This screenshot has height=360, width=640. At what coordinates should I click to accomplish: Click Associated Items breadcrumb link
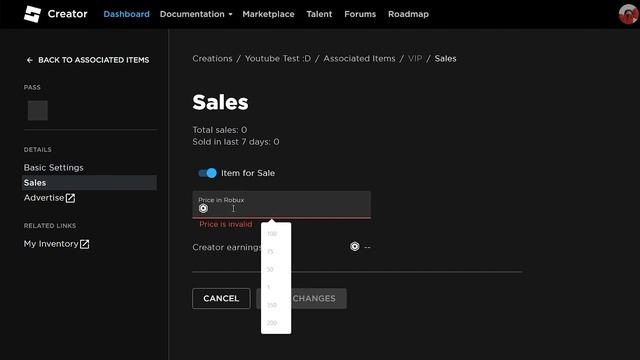[x=359, y=58]
